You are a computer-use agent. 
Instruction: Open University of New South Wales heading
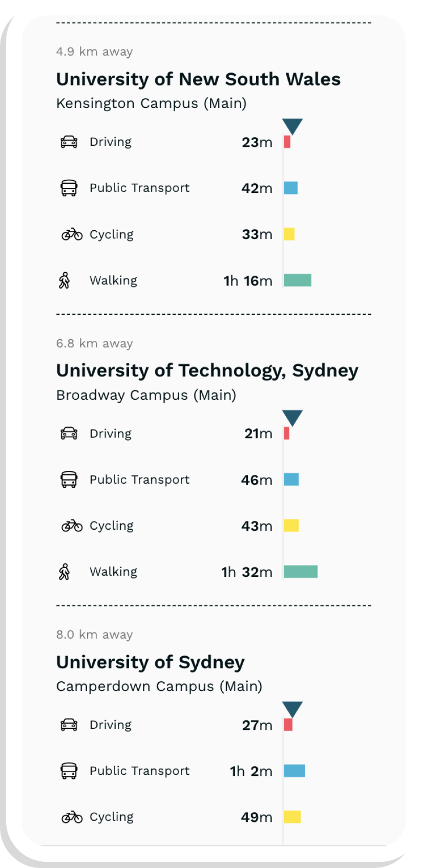coord(198,79)
